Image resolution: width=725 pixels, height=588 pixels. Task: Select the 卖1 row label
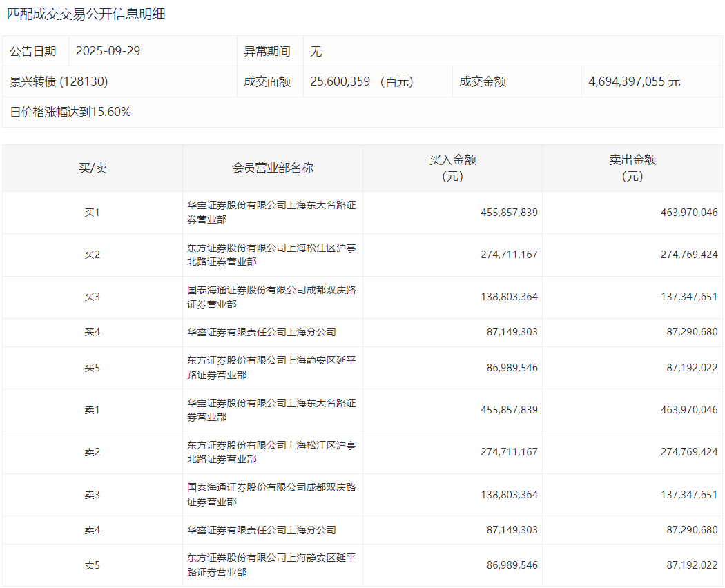tap(93, 410)
